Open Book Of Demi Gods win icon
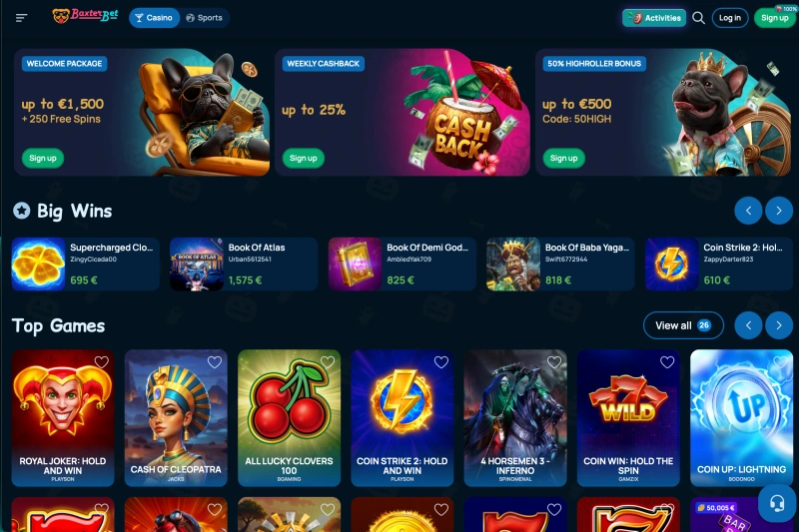 pyautogui.click(x=356, y=264)
